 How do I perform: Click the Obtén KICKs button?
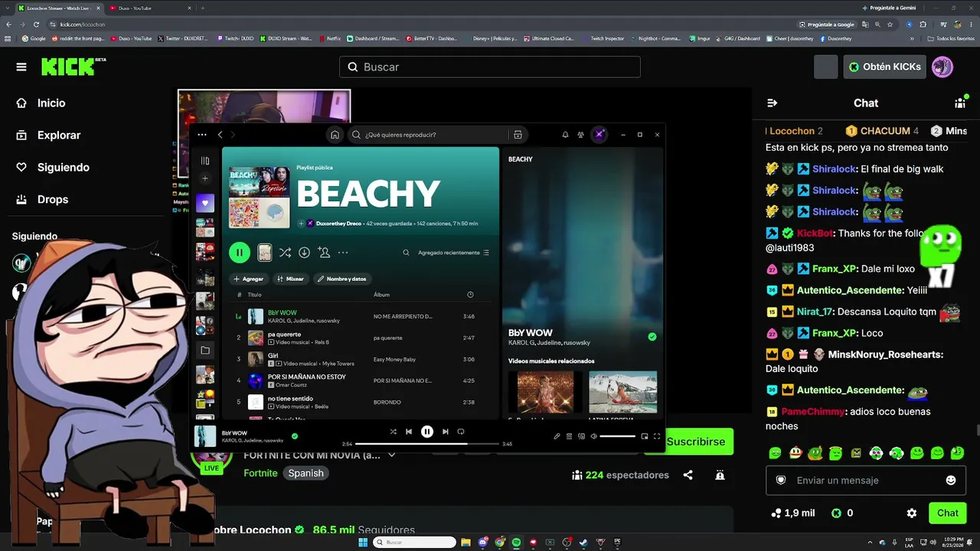point(884,67)
